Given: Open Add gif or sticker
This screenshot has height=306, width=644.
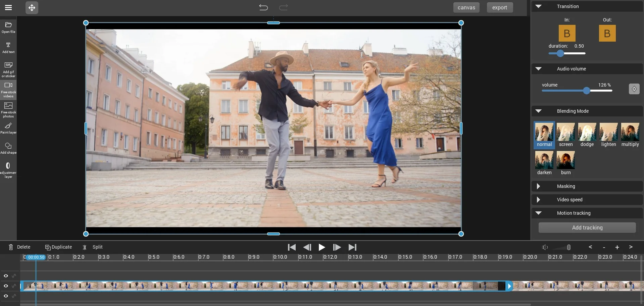Looking at the screenshot, I should [8, 69].
